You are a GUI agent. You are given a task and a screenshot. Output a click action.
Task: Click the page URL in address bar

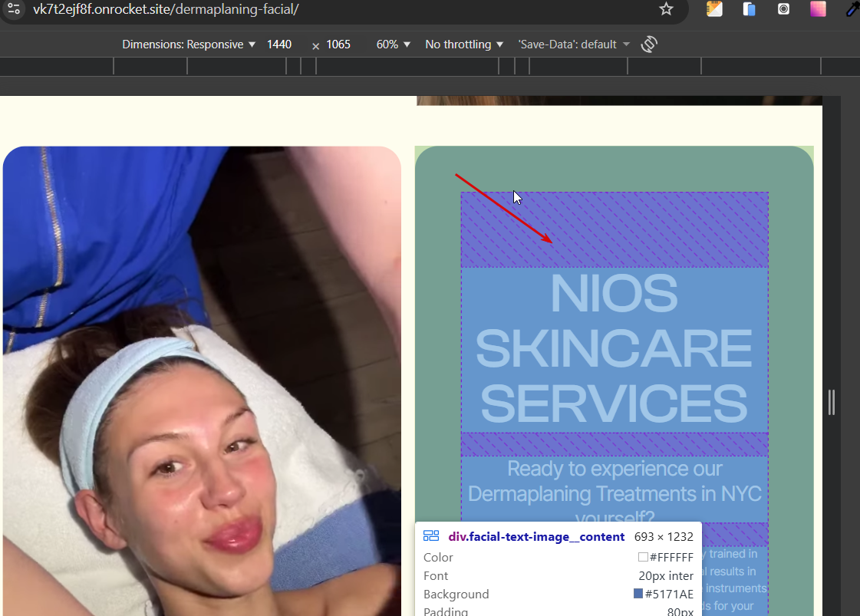tap(166, 9)
